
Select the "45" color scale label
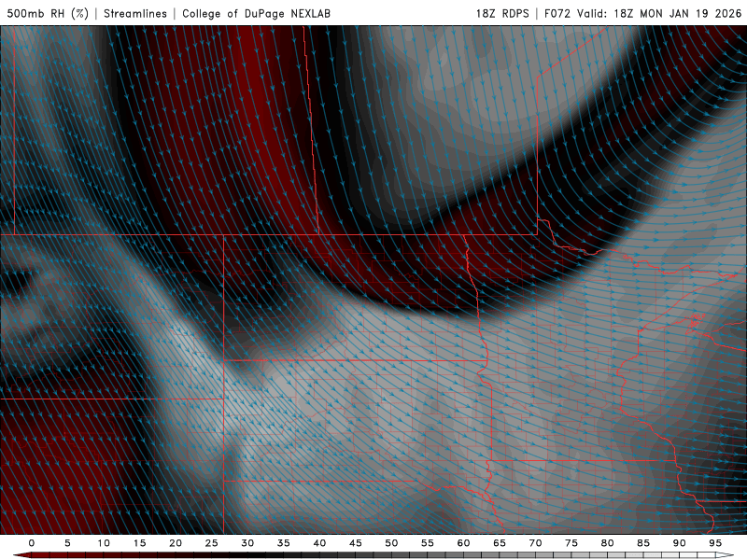[356, 543]
